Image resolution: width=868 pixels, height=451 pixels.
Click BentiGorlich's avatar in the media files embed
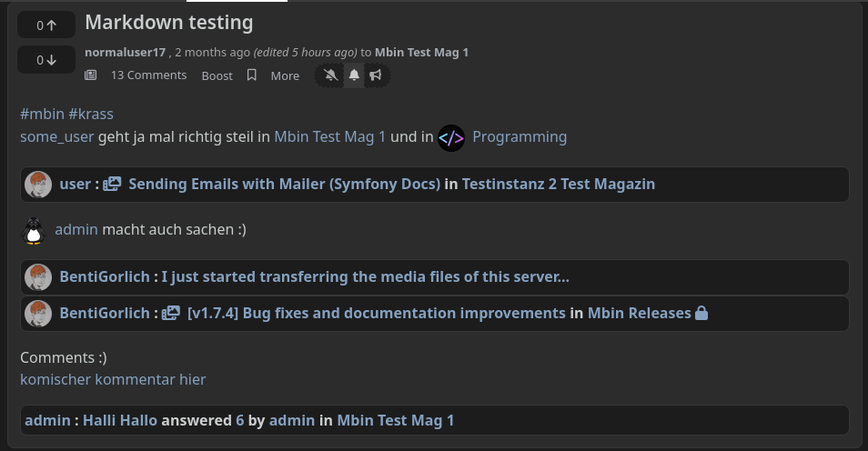pyautogui.click(x=38, y=276)
